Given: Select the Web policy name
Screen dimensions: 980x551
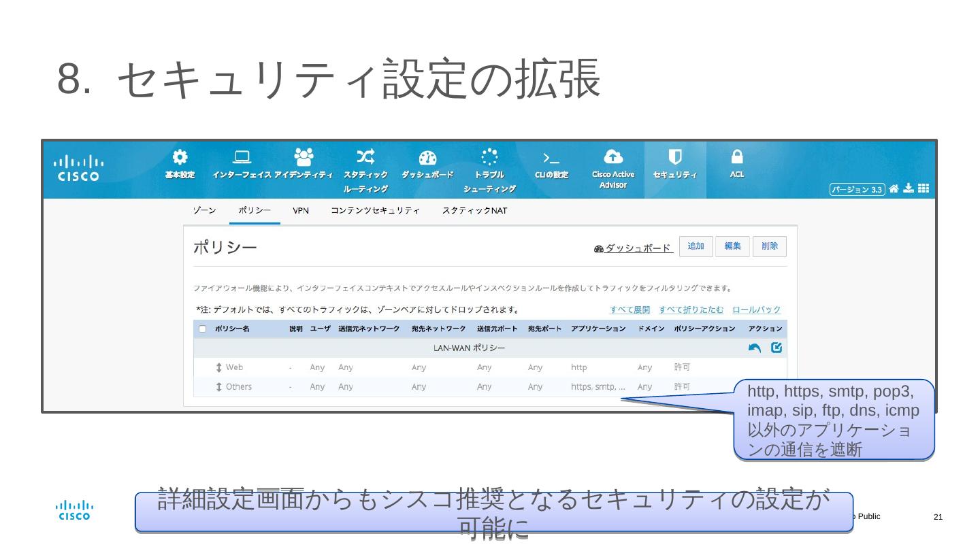Looking at the screenshot, I should click(234, 367).
